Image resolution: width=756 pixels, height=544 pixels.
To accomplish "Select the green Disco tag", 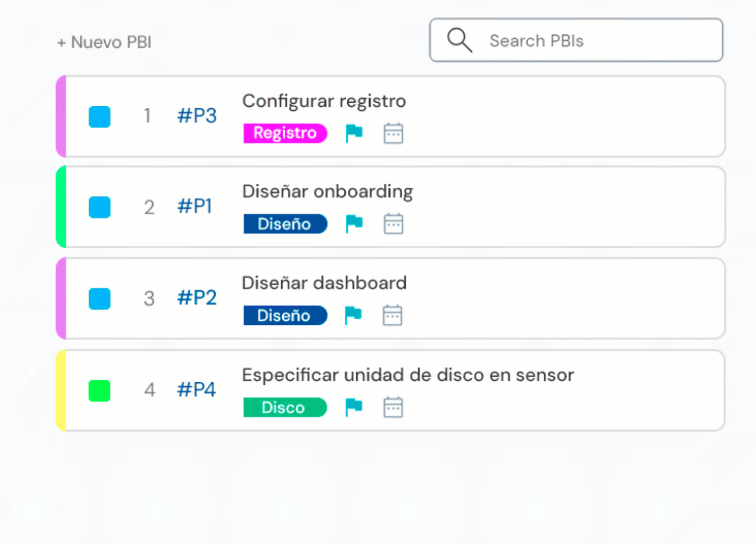I will point(284,407).
